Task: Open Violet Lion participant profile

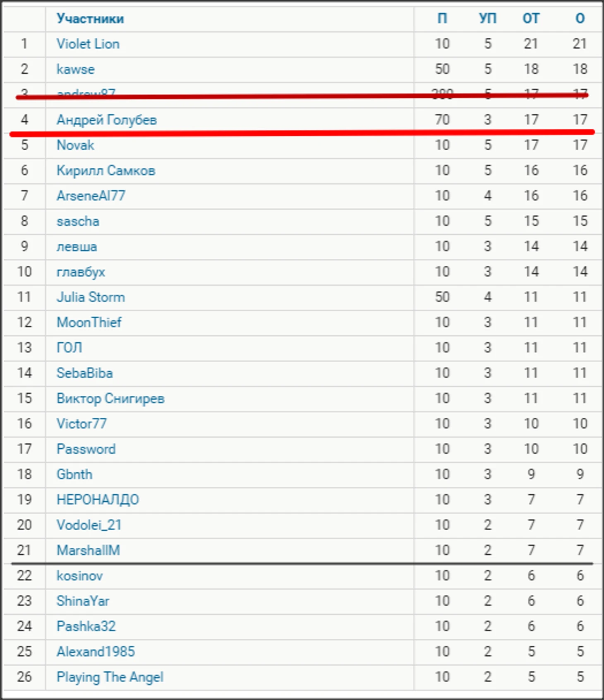Action: tap(88, 44)
